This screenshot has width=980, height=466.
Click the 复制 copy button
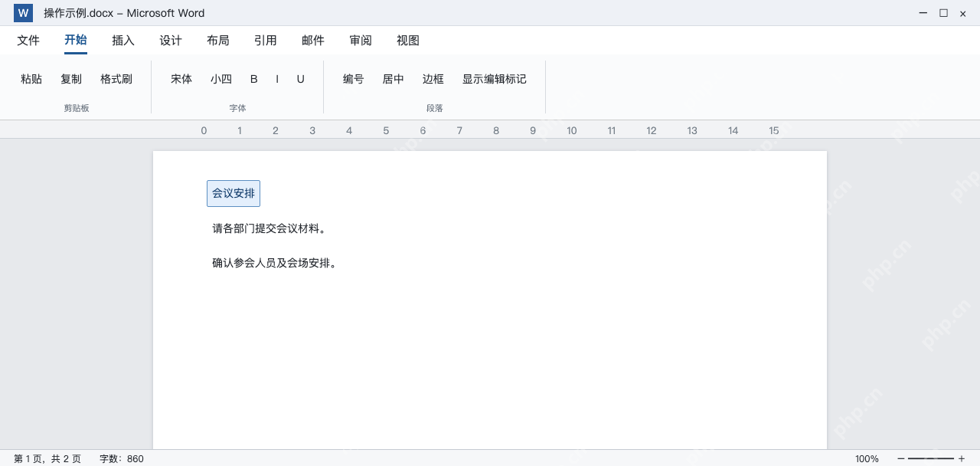pyautogui.click(x=71, y=79)
